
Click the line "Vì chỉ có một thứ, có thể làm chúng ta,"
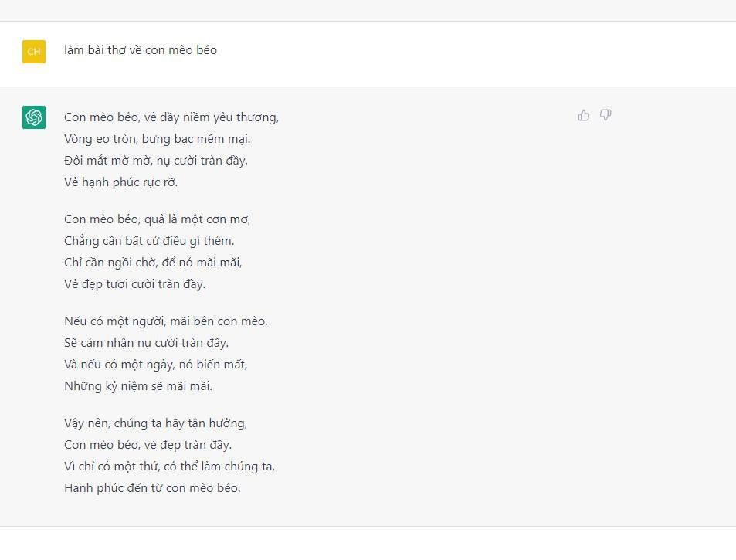[170, 467]
